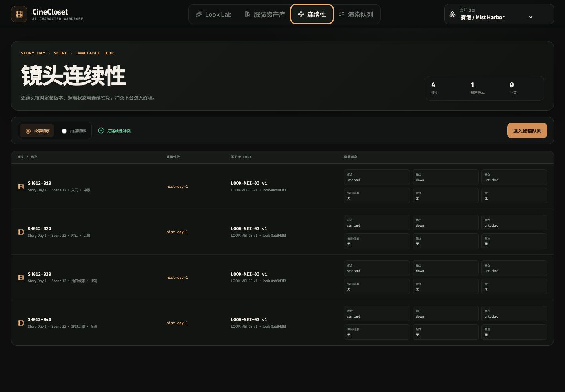Click the 无连续性冲突 status label

[119, 131]
